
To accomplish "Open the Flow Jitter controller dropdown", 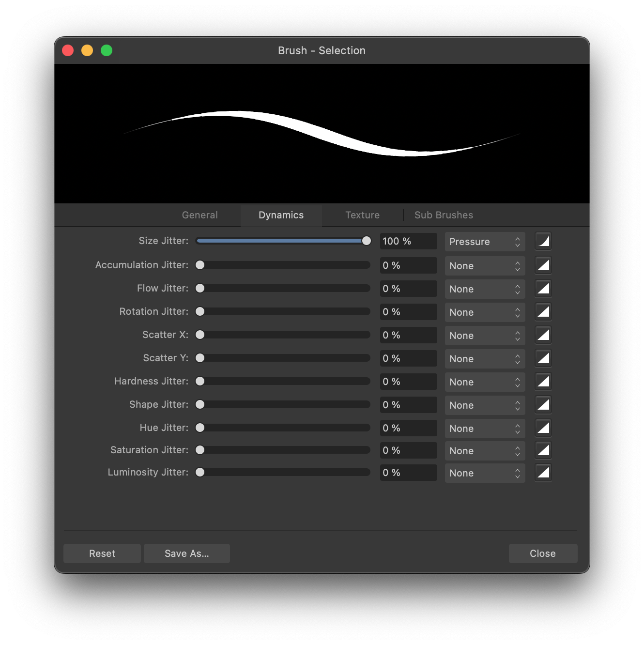I will pos(485,289).
